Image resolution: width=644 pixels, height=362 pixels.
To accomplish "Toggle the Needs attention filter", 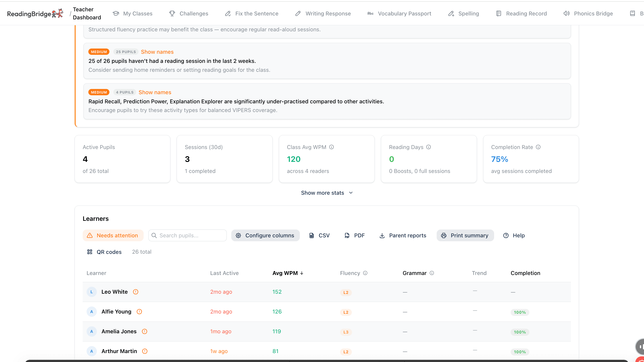I will click(113, 235).
